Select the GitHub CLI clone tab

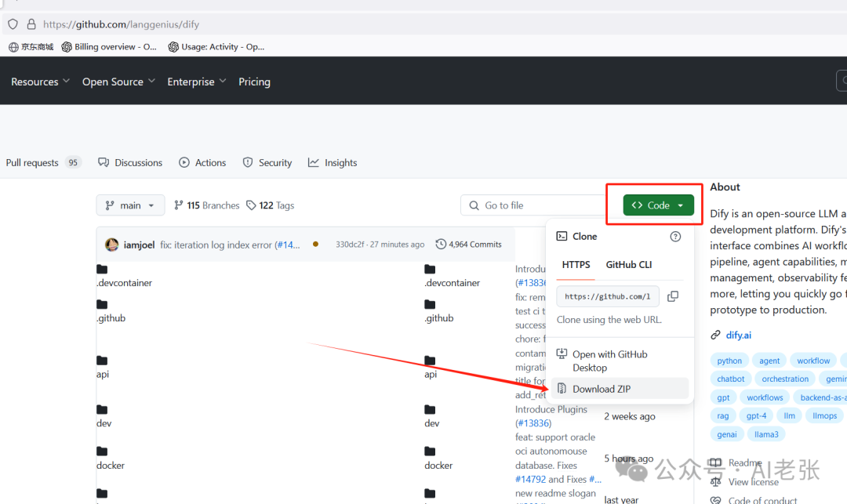tap(629, 264)
